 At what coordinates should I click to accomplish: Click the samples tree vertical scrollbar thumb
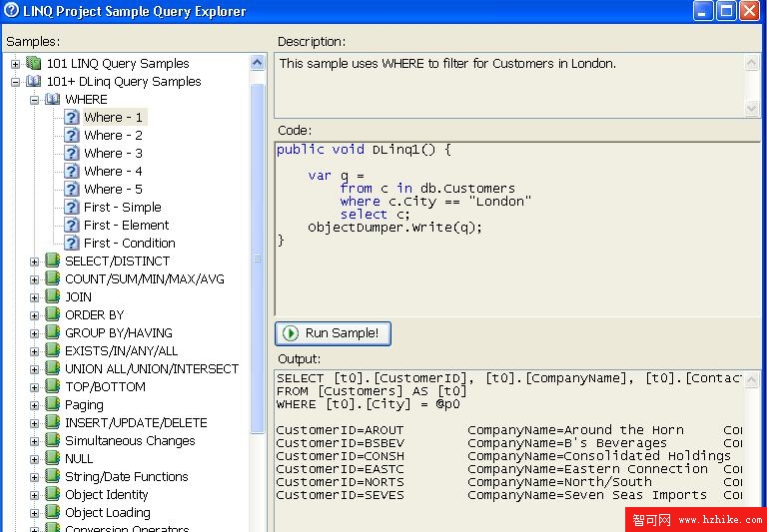tap(258, 259)
